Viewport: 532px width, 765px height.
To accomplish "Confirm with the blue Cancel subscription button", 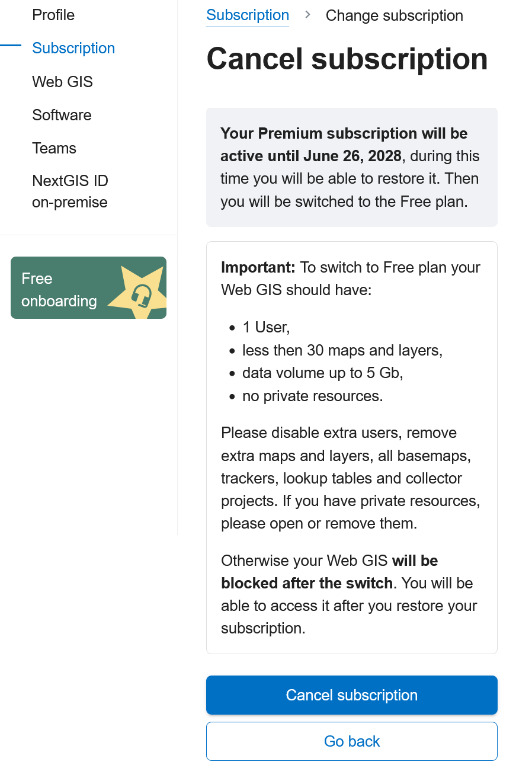I will [352, 695].
